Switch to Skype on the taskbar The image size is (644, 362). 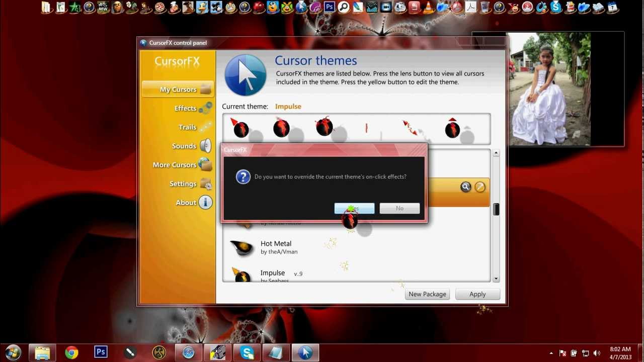(x=247, y=352)
